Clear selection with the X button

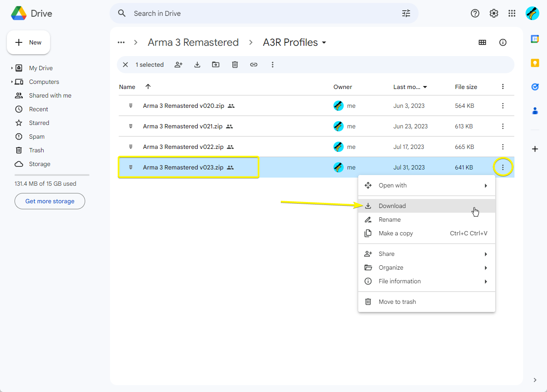click(x=125, y=65)
